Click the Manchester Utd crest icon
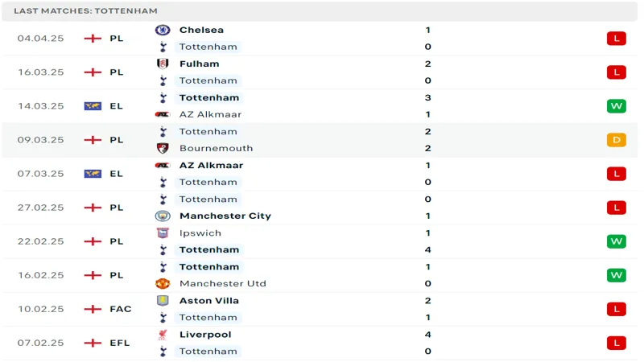This screenshot has width=644, height=362. [x=163, y=284]
